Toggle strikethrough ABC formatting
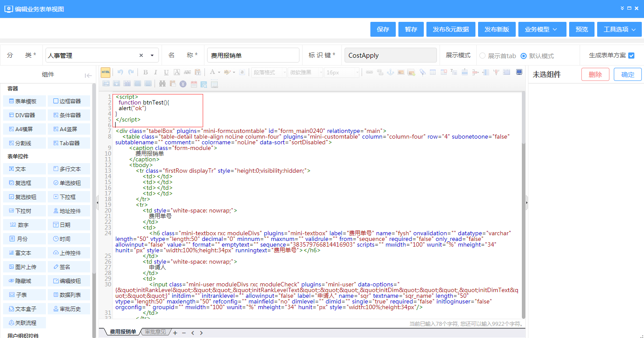Screen dimensions: 644x338 (187, 72)
